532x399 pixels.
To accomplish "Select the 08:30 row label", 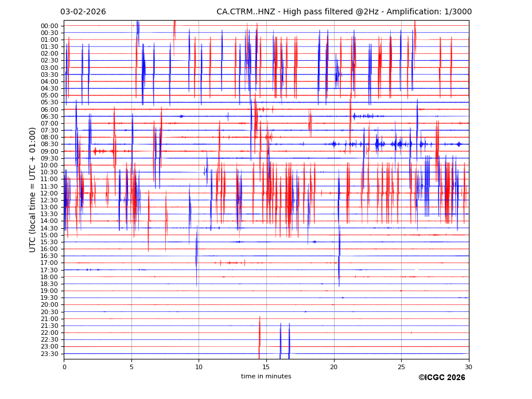I will [x=49, y=144].
